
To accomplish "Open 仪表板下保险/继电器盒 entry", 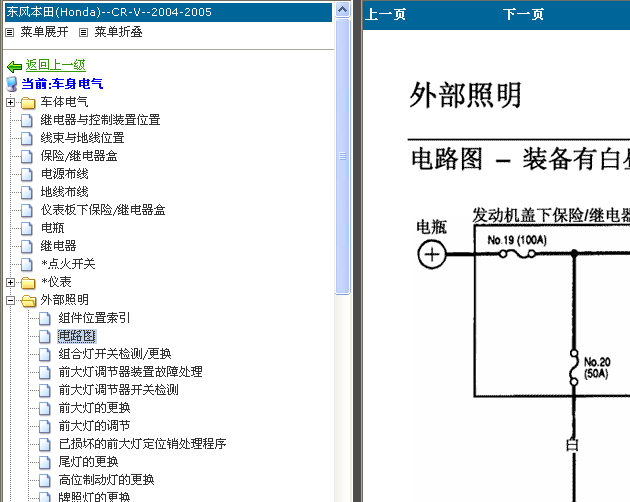I will [x=103, y=210].
